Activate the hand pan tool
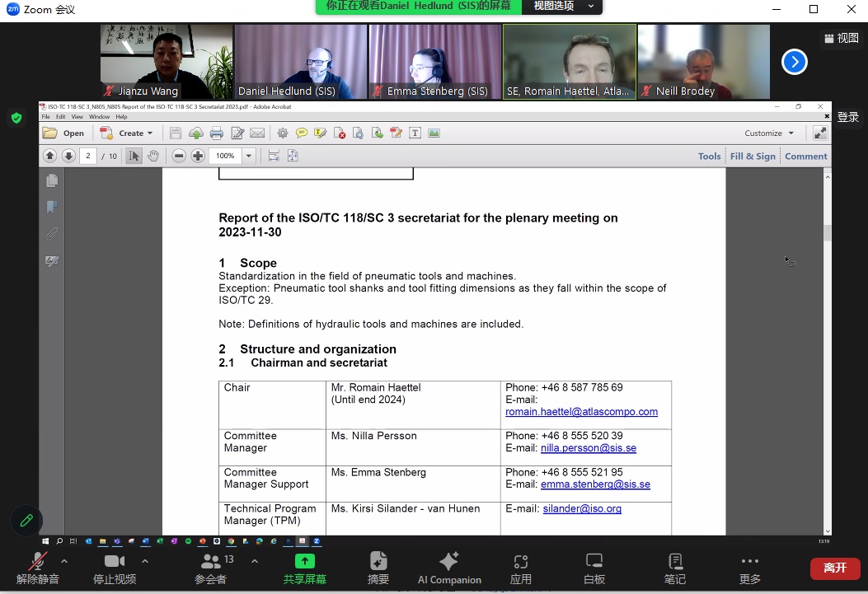The image size is (868, 594). click(152, 156)
